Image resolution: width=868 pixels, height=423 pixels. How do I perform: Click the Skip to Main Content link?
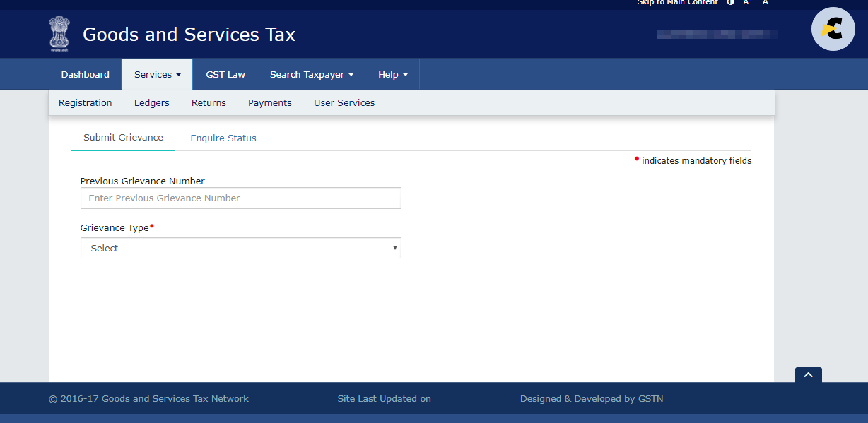[x=678, y=3]
